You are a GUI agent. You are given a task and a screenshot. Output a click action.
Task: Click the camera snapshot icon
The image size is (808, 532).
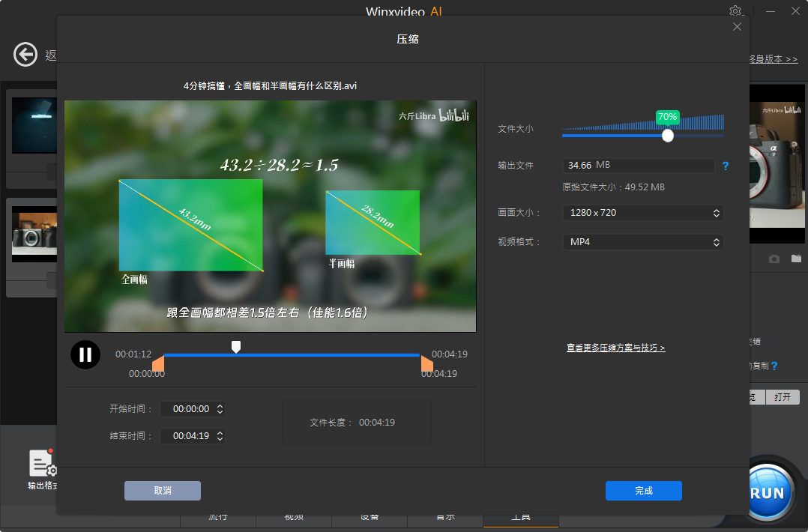pos(774,259)
